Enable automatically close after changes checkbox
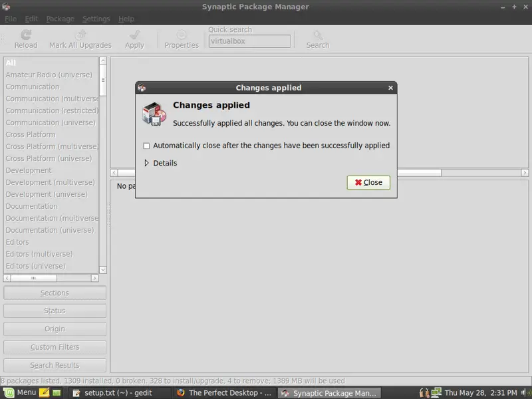The image size is (532, 399). [x=146, y=146]
